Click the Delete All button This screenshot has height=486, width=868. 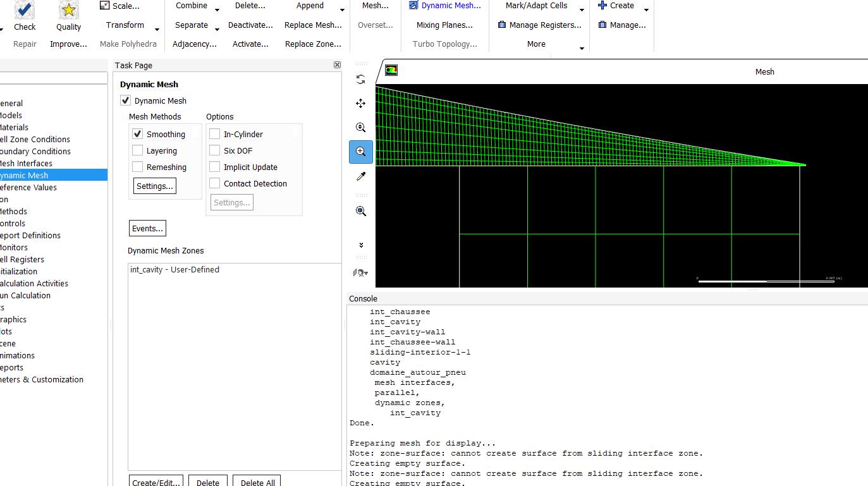click(x=257, y=482)
